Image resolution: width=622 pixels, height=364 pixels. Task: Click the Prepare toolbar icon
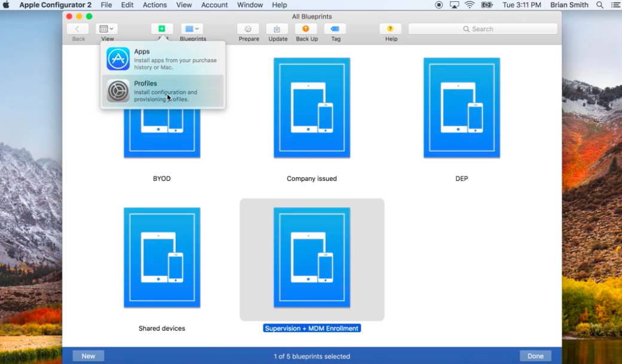click(248, 29)
